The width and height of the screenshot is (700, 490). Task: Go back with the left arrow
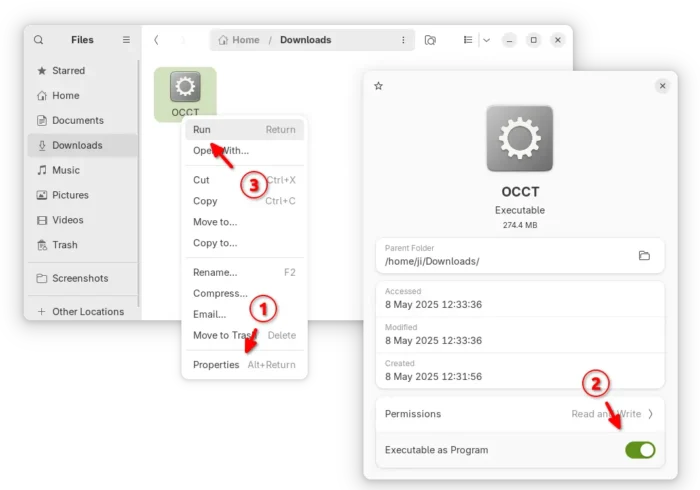[x=156, y=40]
